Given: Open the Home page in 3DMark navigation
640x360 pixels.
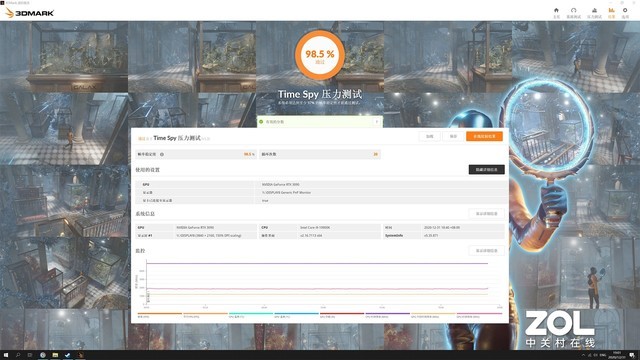Looking at the screenshot, I should [x=556, y=13].
